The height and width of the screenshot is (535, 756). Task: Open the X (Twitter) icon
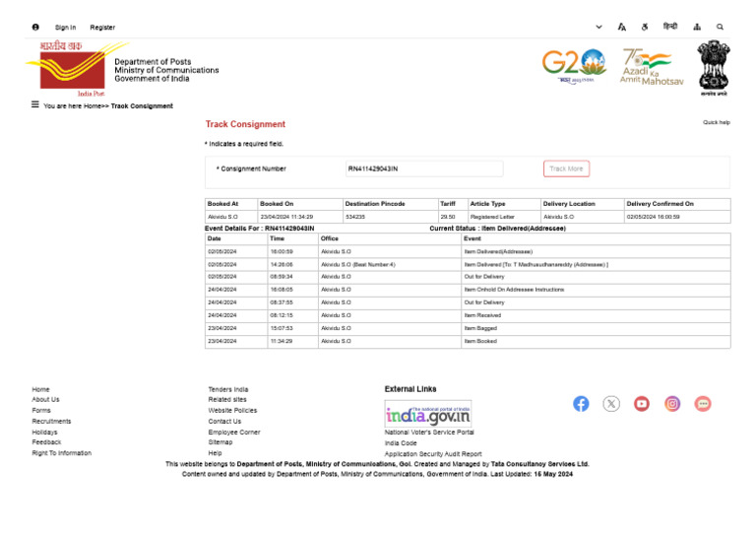[x=611, y=404]
